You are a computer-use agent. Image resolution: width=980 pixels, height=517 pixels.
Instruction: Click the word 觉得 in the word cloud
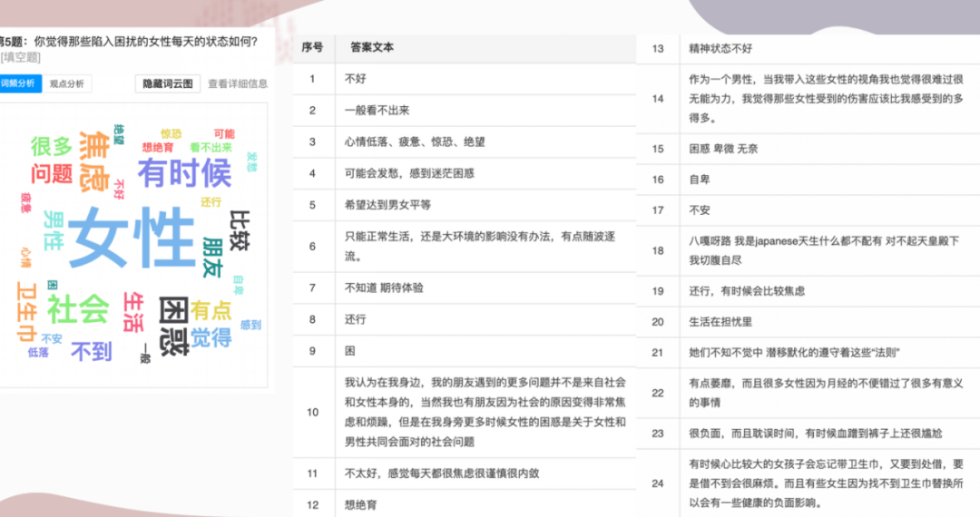(211, 337)
